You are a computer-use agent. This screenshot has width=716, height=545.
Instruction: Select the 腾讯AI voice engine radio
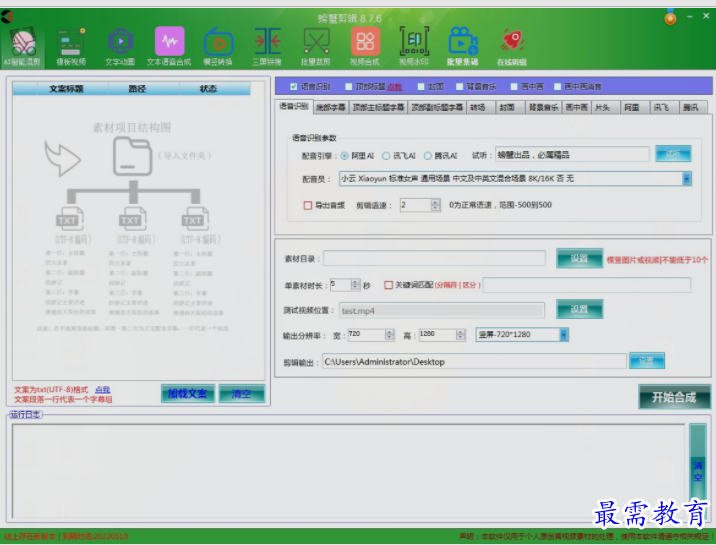[427, 156]
